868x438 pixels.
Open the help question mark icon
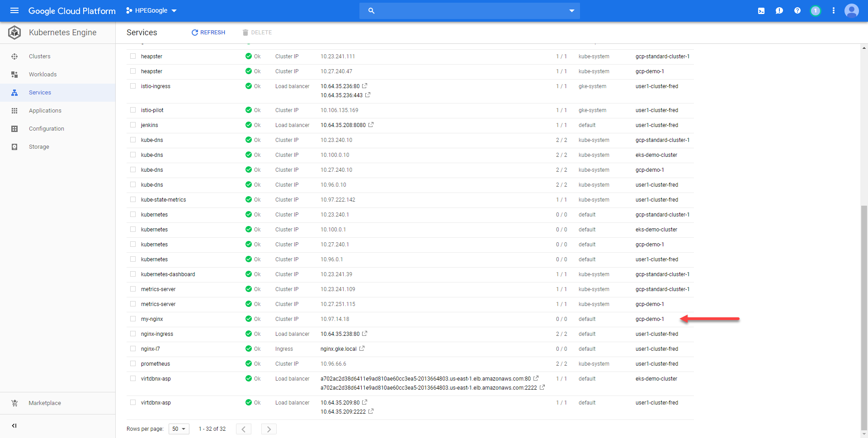pos(797,10)
